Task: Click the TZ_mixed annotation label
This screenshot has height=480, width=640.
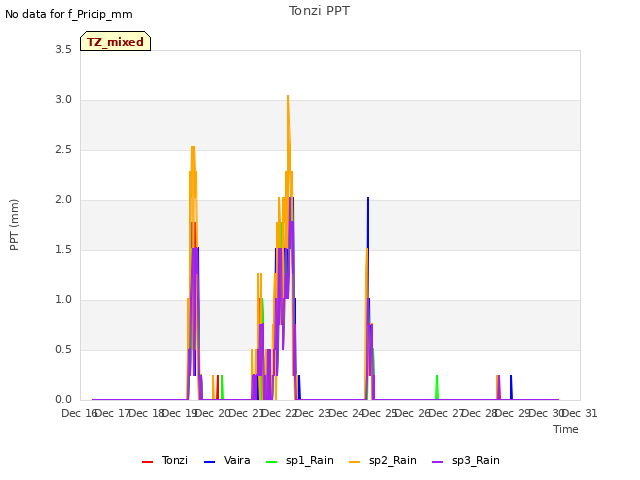Action: click(116, 41)
